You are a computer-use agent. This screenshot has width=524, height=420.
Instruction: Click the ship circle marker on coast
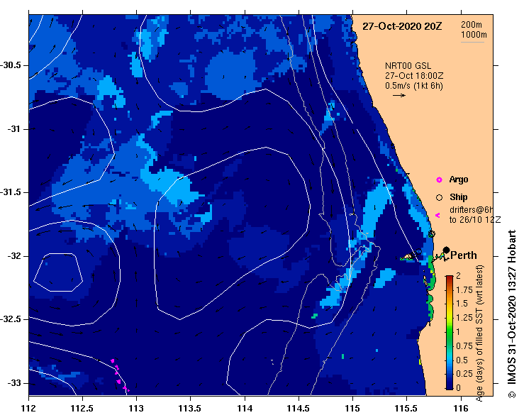431,233
